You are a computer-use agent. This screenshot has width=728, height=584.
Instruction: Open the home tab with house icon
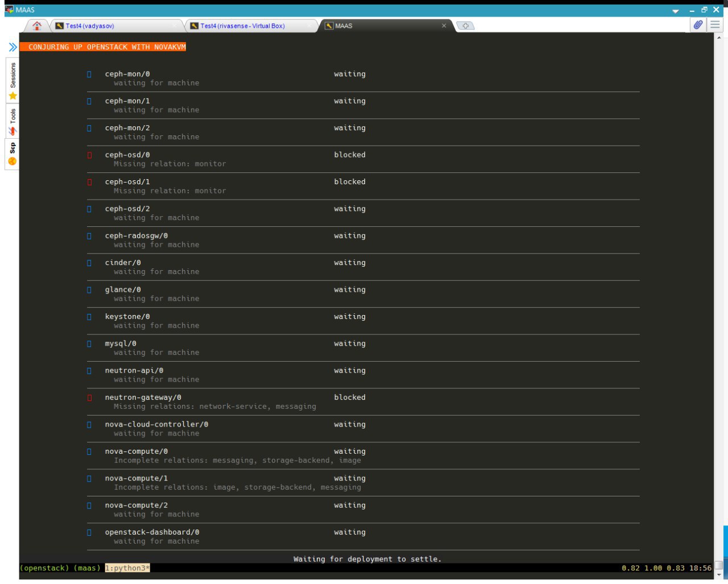(37, 26)
